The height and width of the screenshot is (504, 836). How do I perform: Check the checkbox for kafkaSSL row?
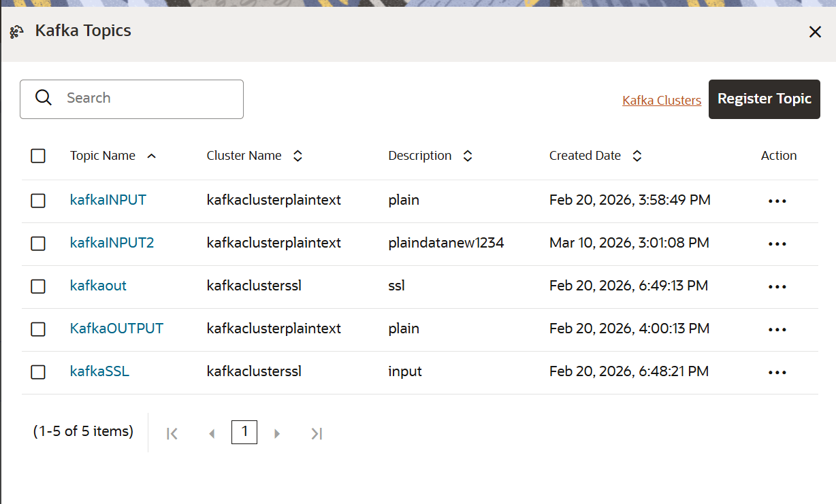point(38,372)
